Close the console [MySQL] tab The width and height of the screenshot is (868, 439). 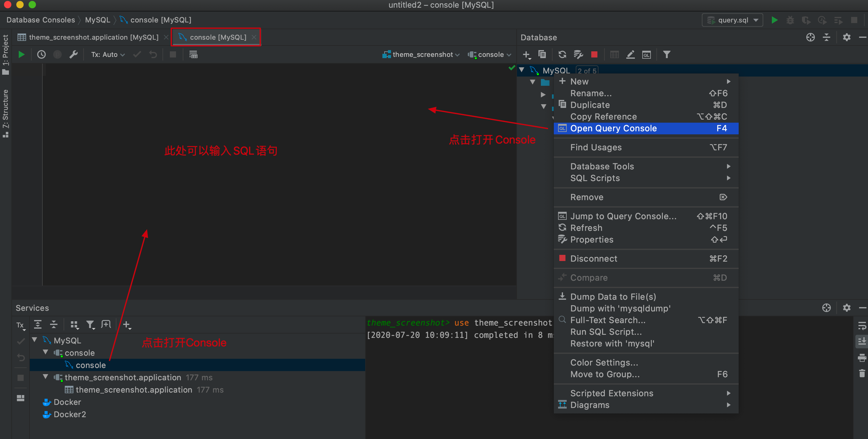click(x=254, y=38)
